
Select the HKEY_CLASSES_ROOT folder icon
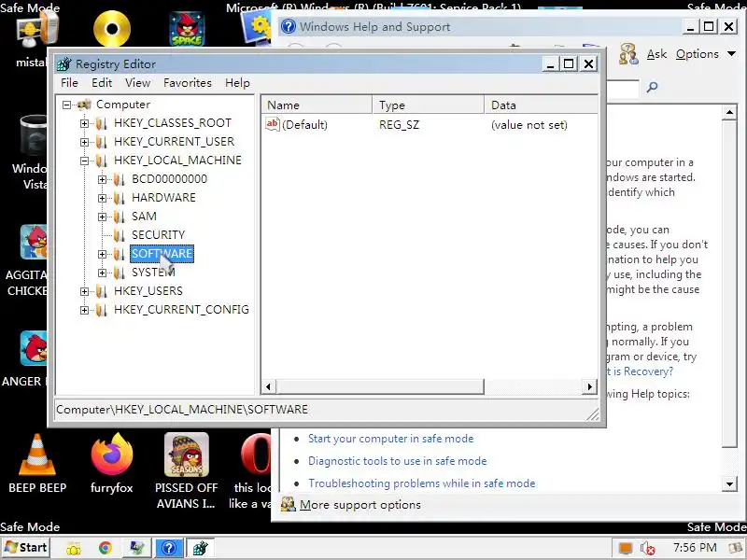[x=102, y=123]
